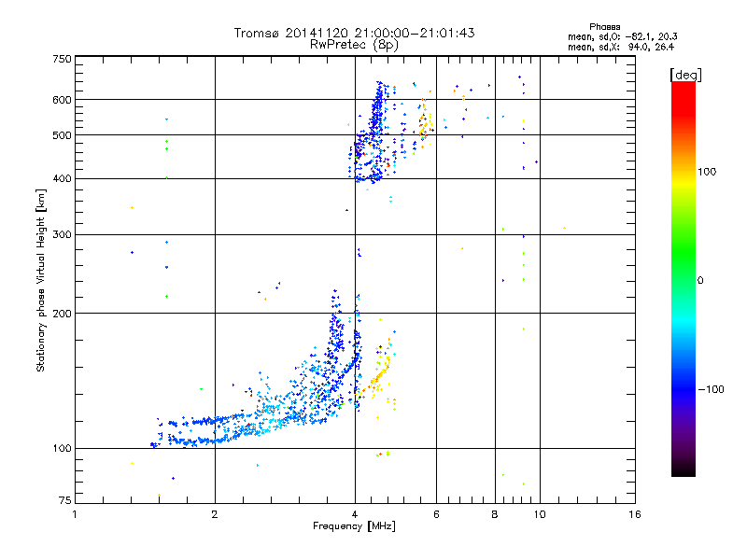Image resolution: width=747 pixels, height=560 pixels.
Task: Click the y-axis '750' tick label
Action: click(62, 59)
